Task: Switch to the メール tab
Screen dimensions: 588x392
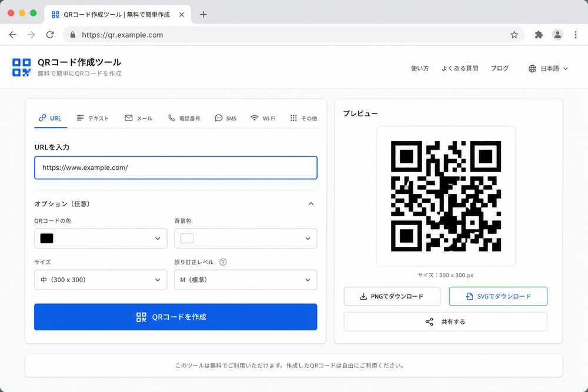Action: pos(138,119)
